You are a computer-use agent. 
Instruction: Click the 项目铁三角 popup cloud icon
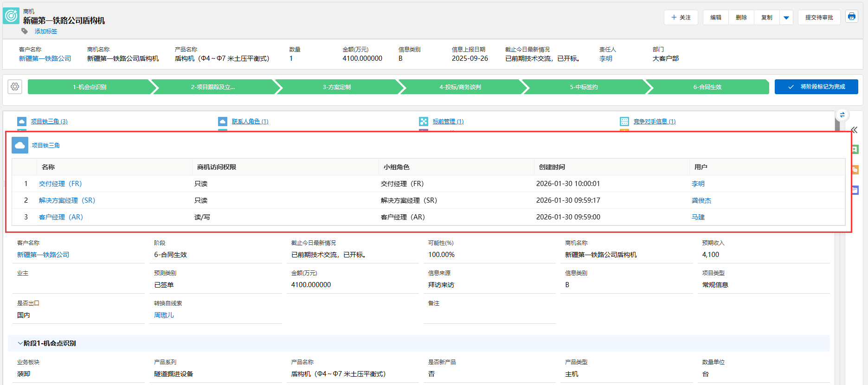coord(20,145)
